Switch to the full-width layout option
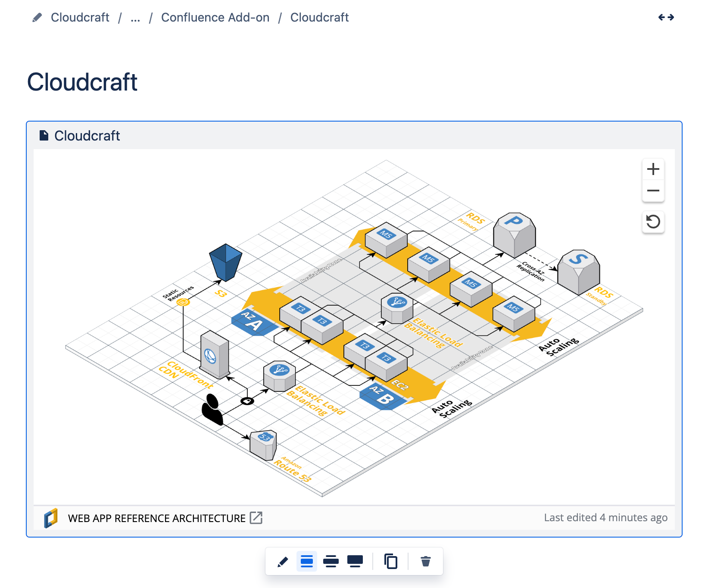The width and height of the screenshot is (705, 588). pyautogui.click(x=355, y=561)
